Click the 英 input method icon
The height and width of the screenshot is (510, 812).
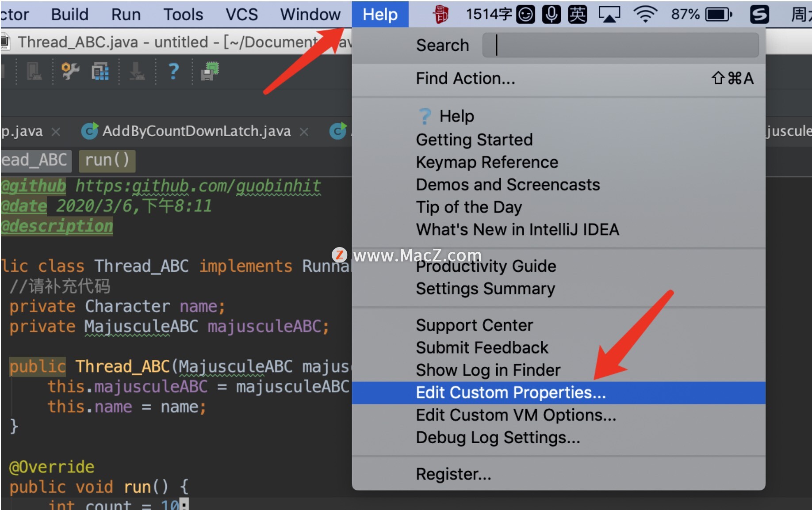point(577,15)
